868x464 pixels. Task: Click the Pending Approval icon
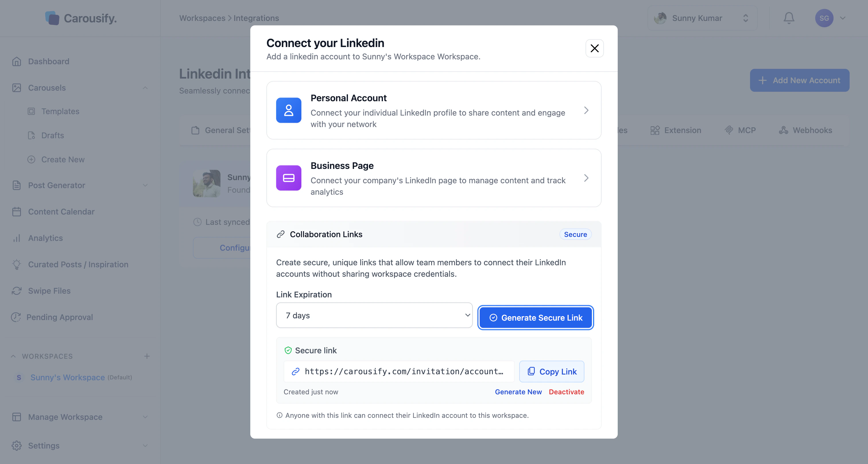(x=16, y=317)
